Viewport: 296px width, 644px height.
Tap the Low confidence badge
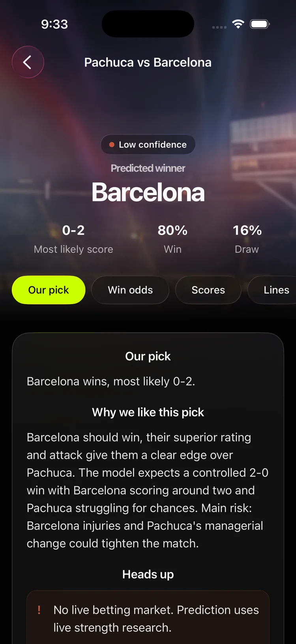(148, 145)
